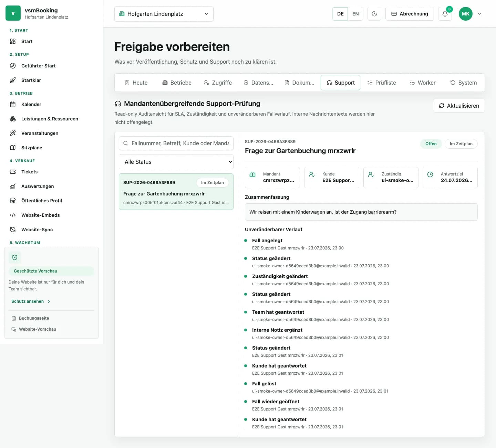Switch to the Worker tab
The image size is (496, 448).
click(x=423, y=83)
